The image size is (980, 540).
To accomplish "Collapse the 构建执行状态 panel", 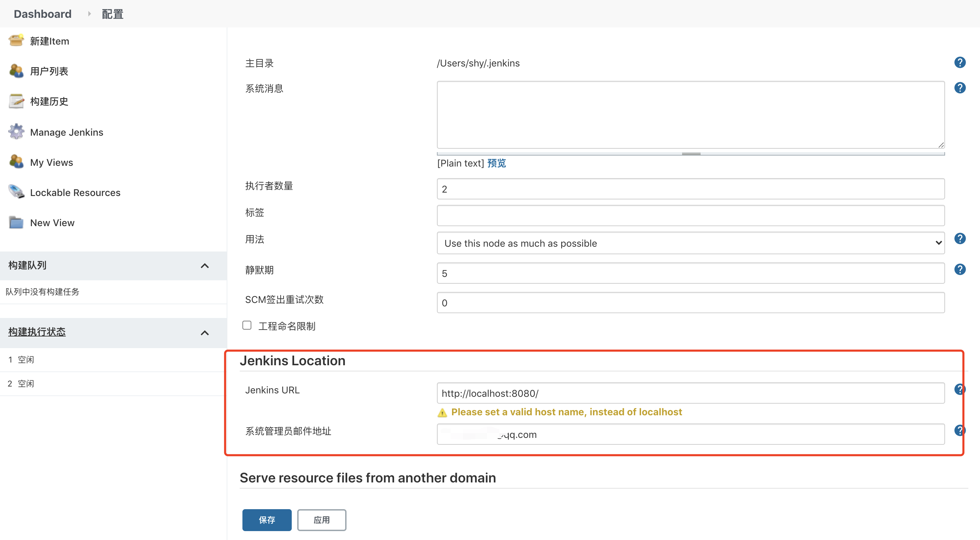I will (205, 333).
